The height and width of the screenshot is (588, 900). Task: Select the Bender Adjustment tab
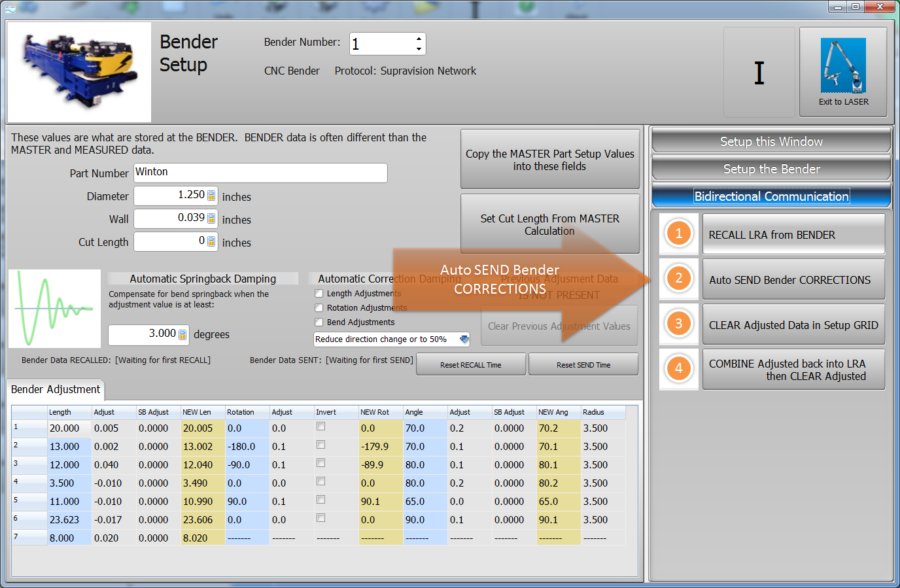click(56, 390)
